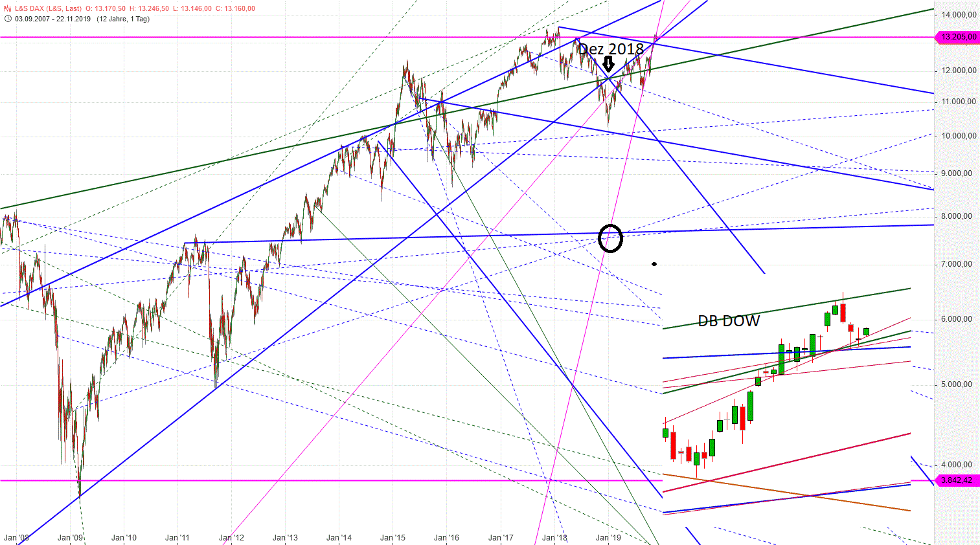The image size is (980, 545).
Task: Click the Jan '08 time axis label
Action: click(16, 538)
